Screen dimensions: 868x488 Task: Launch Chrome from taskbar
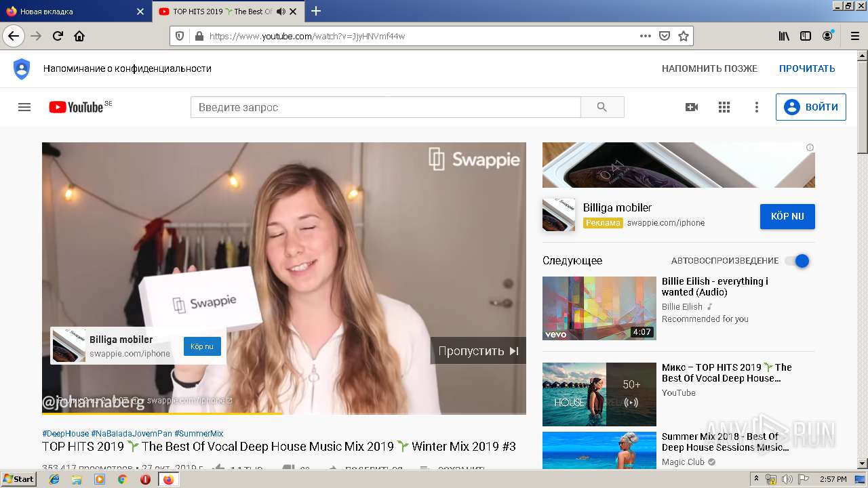coord(122,479)
